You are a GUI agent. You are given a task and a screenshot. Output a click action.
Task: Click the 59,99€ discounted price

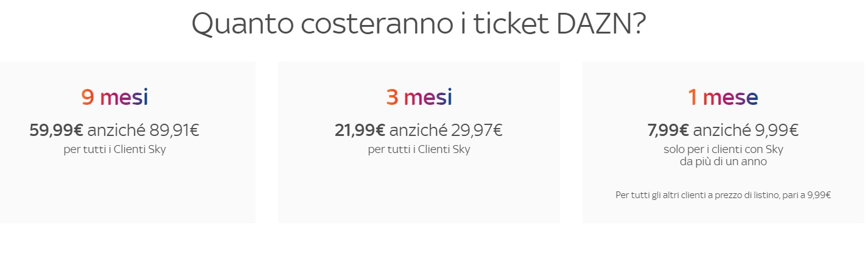(x=56, y=130)
